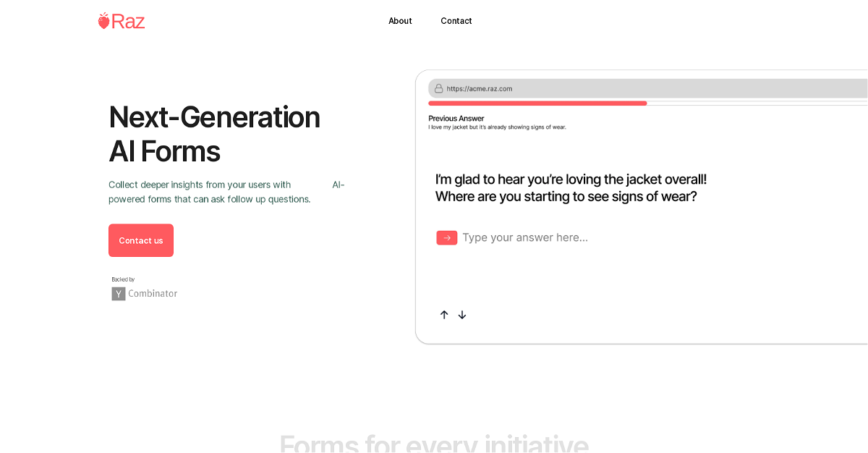Screen dimensions: 868x453
Task: Open the About page
Action: pyautogui.click(x=400, y=21)
